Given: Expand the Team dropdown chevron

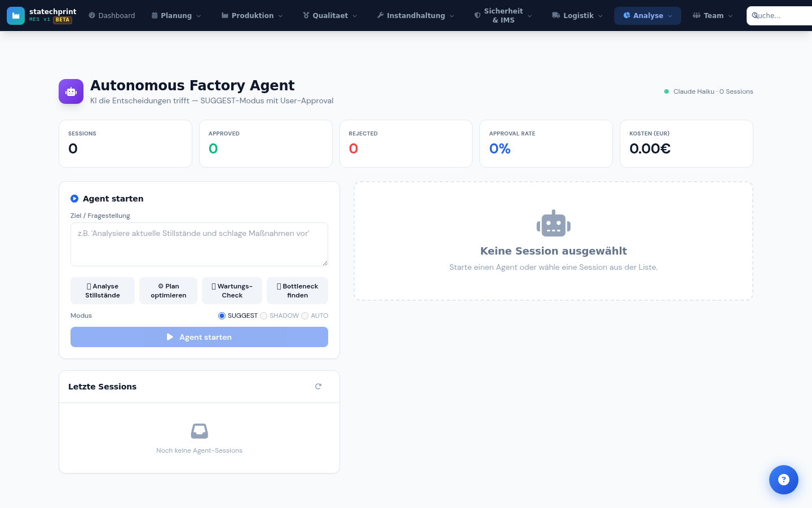Looking at the screenshot, I should pos(730,16).
